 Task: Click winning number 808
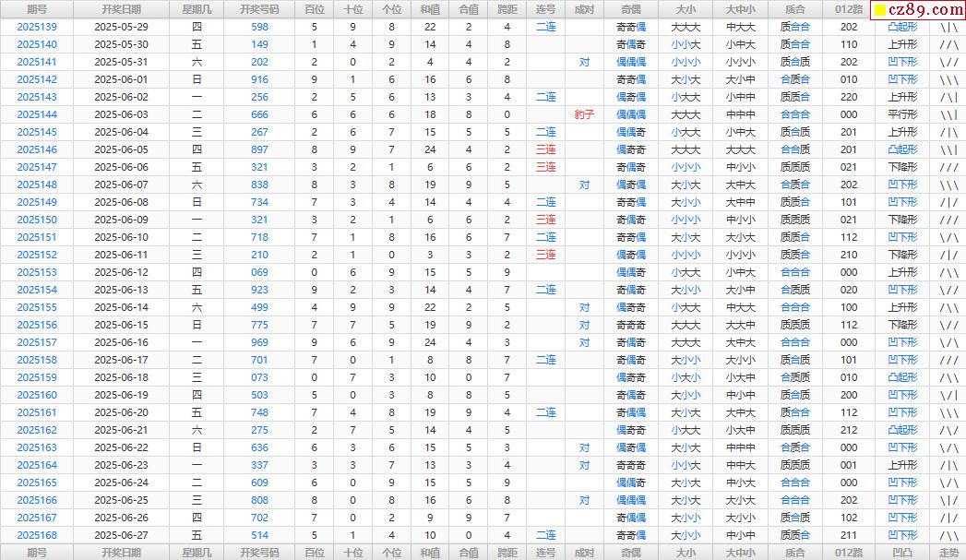click(259, 500)
